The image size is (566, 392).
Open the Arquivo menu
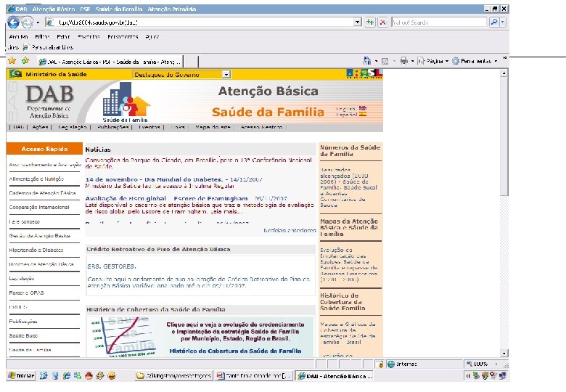[x=19, y=36]
